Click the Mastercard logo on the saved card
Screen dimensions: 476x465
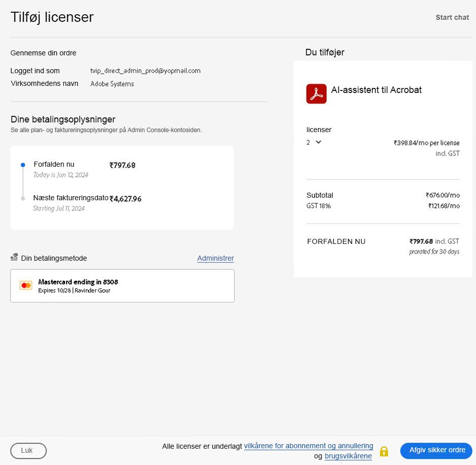[26, 286]
